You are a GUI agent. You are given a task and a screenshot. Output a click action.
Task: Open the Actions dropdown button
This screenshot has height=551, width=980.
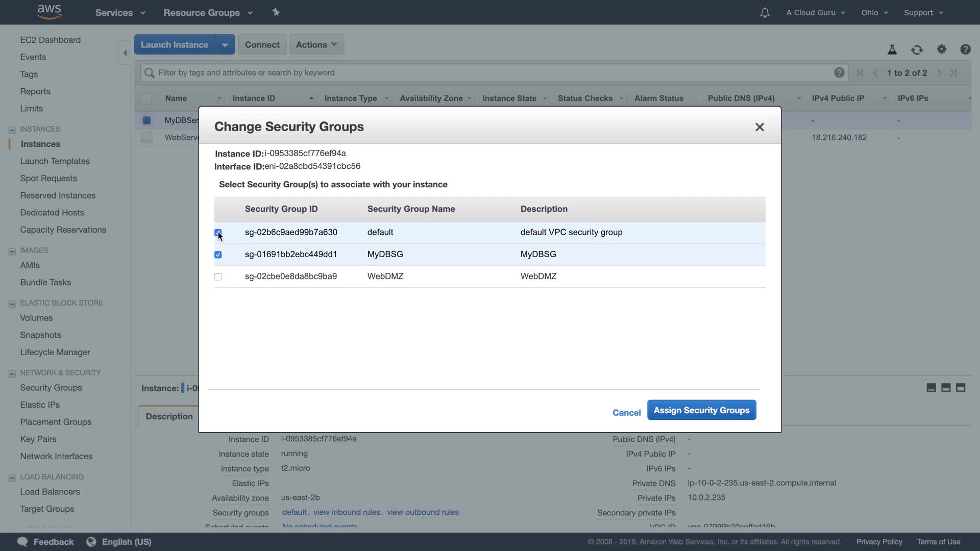(316, 44)
